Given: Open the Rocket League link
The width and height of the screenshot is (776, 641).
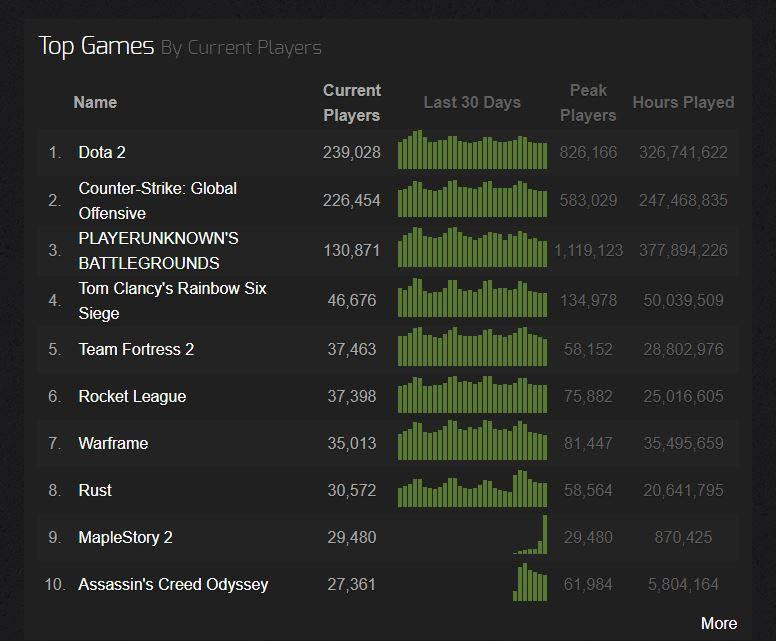Looking at the screenshot, I should (x=132, y=396).
